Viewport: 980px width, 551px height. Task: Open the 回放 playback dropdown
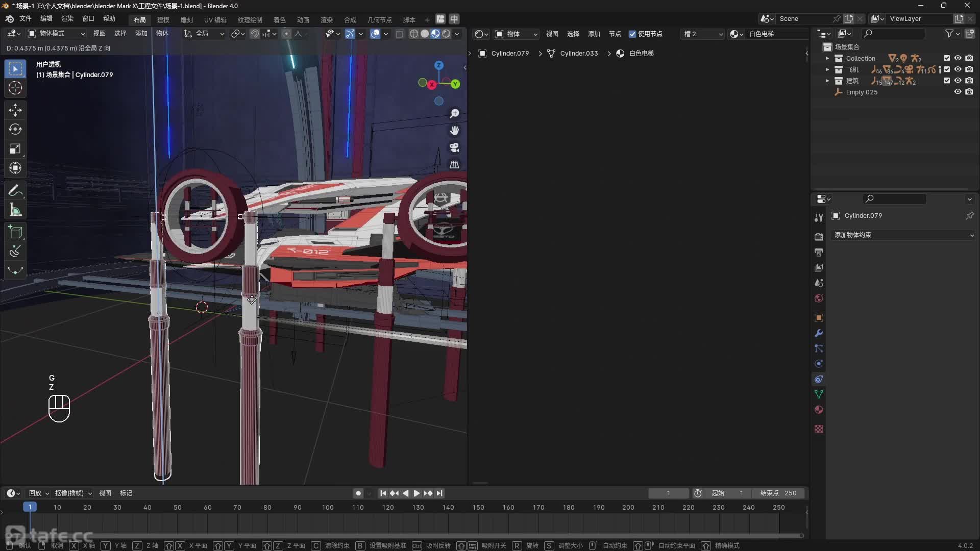[x=39, y=493]
